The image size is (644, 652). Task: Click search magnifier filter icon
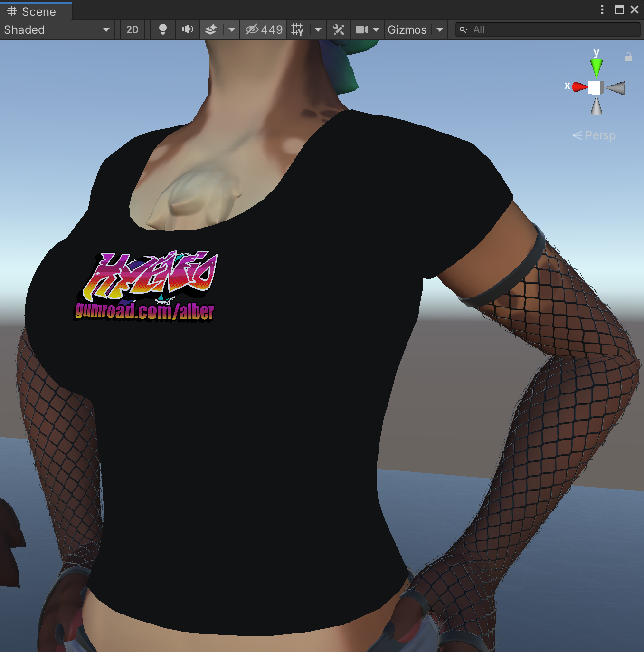pos(464,29)
